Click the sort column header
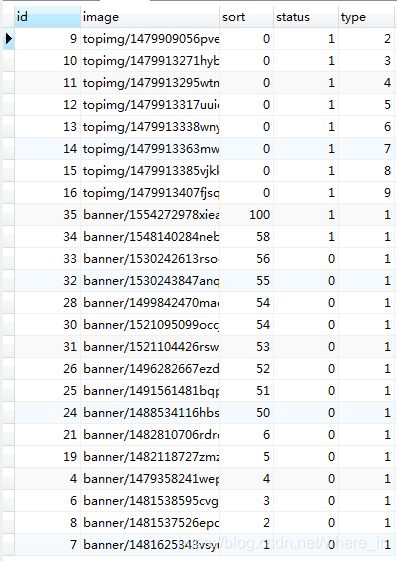This screenshot has height=561, width=397. tap(246, 17)
